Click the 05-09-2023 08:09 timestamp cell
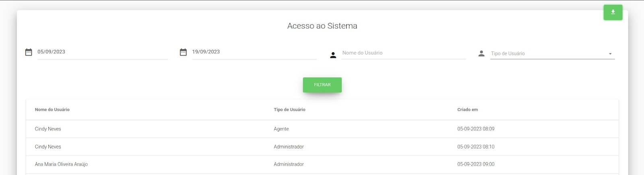Screen dimensions: 644x175 476,129
